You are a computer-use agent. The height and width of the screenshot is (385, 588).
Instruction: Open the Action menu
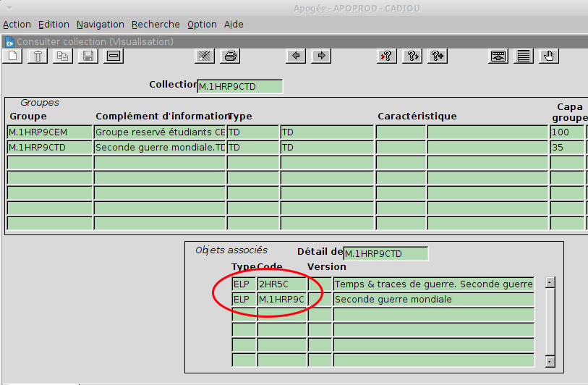point(17,25)
